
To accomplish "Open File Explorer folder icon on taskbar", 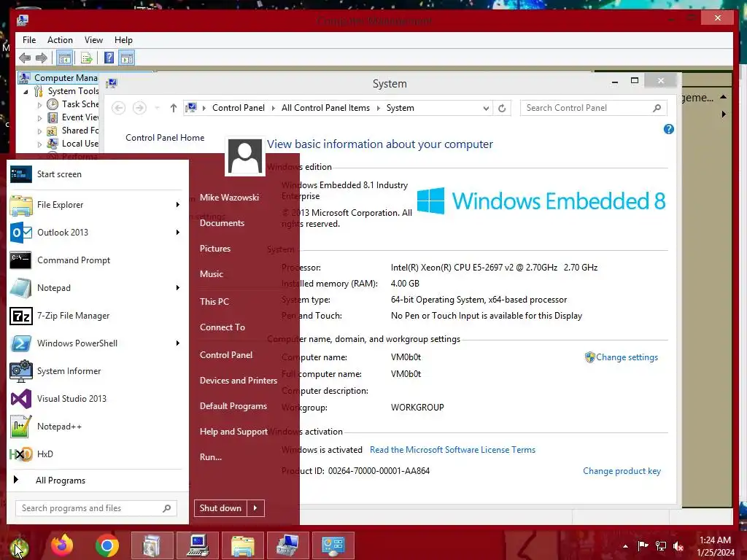I will coord(242,545).
